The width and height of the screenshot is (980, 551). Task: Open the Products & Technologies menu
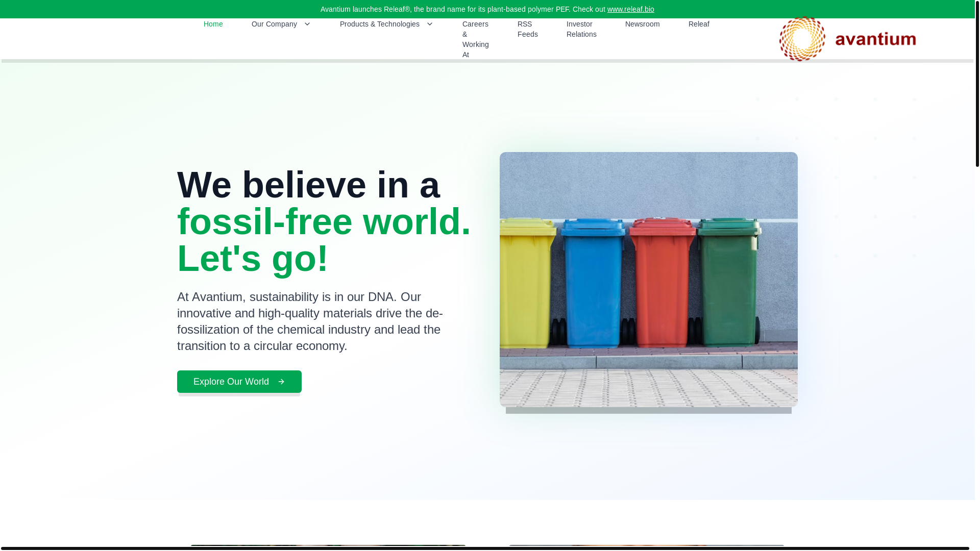pyautogui.click(x=380, y=24)
